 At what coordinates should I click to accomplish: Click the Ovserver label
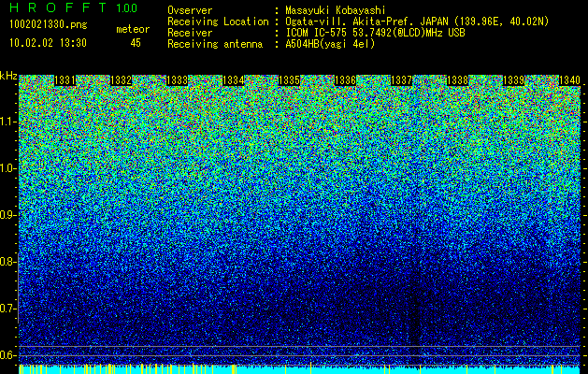click(x=190, y=10)
